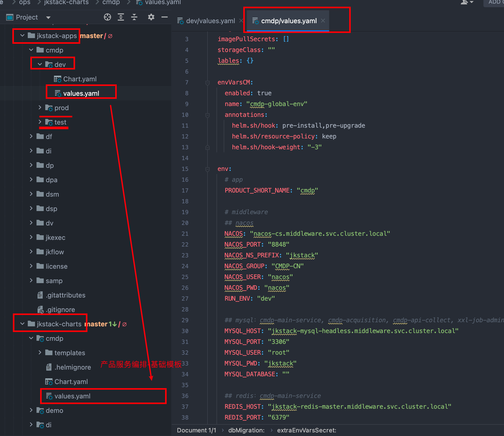Click the NACOS_PORT key on line 22
The image size is (504, 436).
[x=242, y=245]
